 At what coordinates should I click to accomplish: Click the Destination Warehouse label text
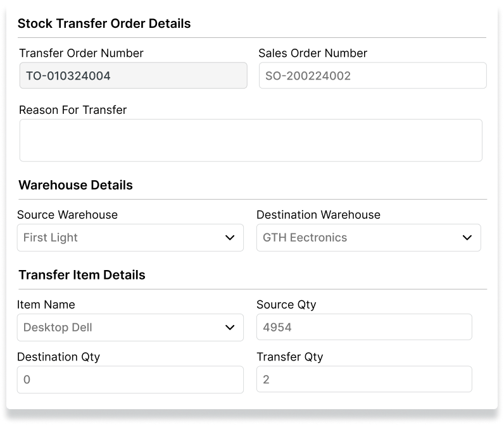coord(318,215)
